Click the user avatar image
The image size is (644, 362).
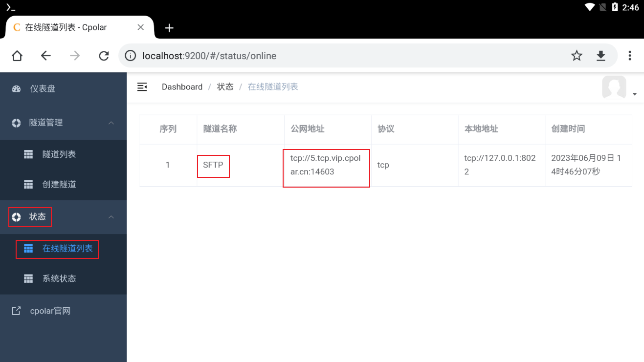614,87
